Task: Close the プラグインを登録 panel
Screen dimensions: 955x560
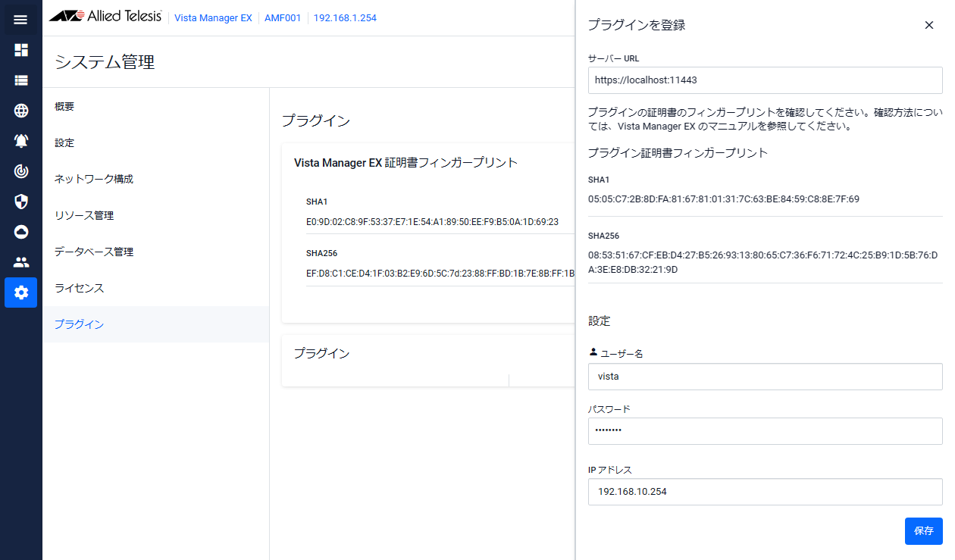Action: coord(929,25)
